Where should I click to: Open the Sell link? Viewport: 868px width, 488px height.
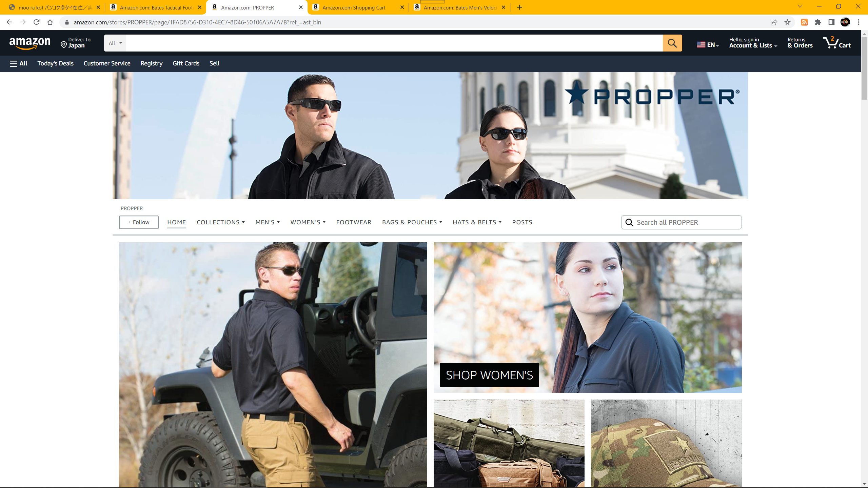point(214,63)
